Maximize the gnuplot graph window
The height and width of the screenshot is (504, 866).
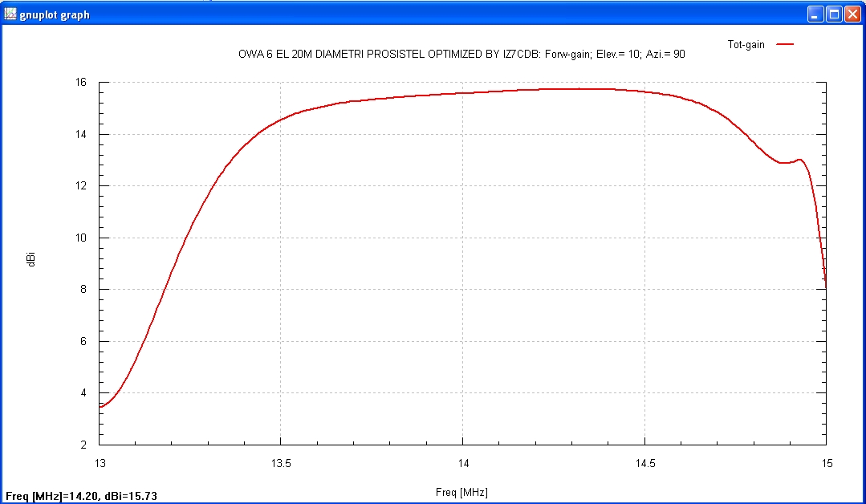click(834, 14)
